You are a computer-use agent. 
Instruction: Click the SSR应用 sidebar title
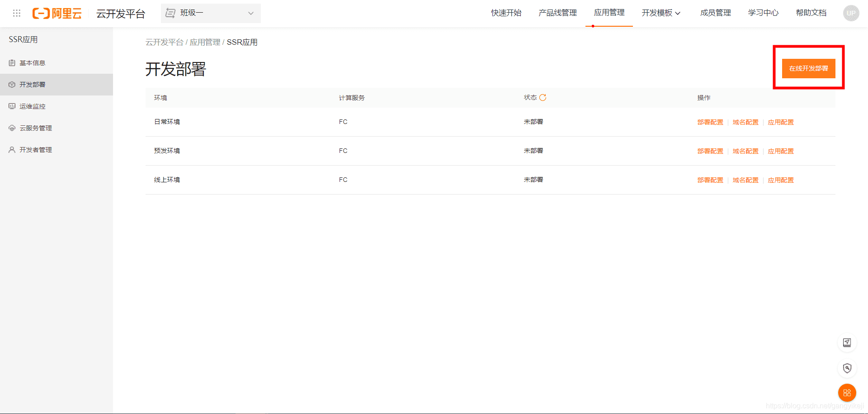click(x=23, y=39)
